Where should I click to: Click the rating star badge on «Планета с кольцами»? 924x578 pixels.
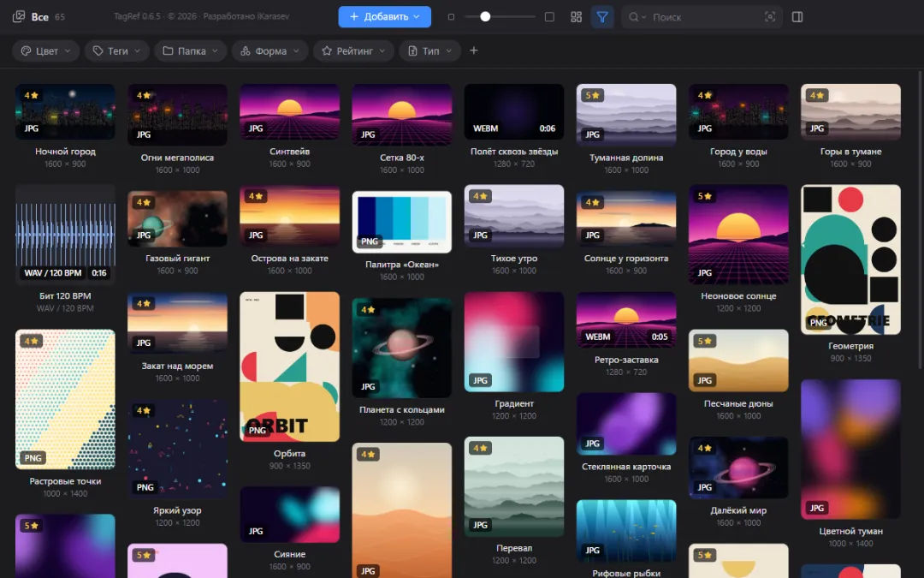368,310
